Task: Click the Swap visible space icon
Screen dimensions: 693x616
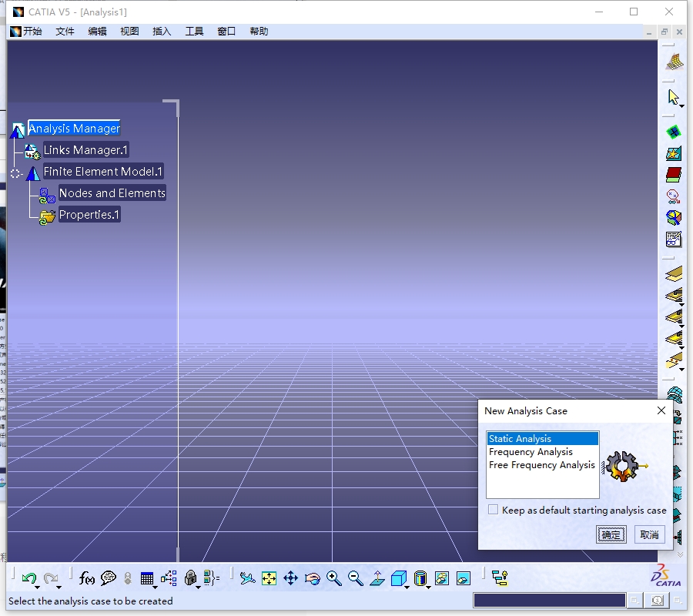Action: [x=464, y=578]
